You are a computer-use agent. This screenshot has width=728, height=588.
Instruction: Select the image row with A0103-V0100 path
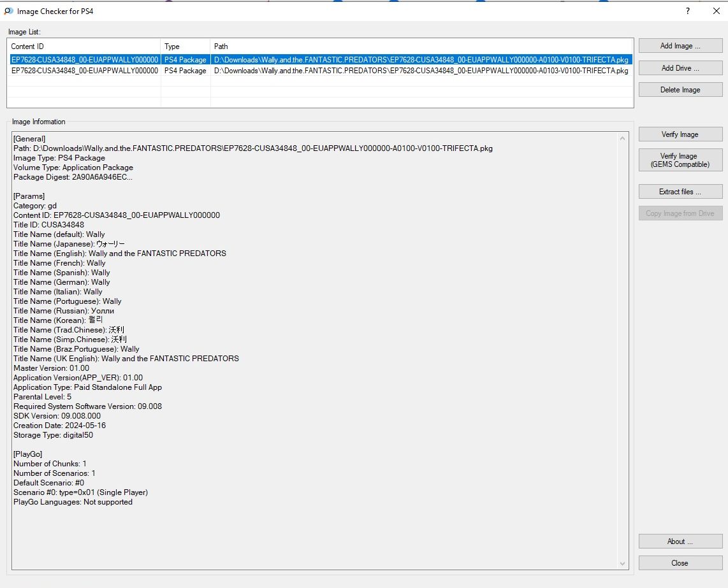point(321,71)
